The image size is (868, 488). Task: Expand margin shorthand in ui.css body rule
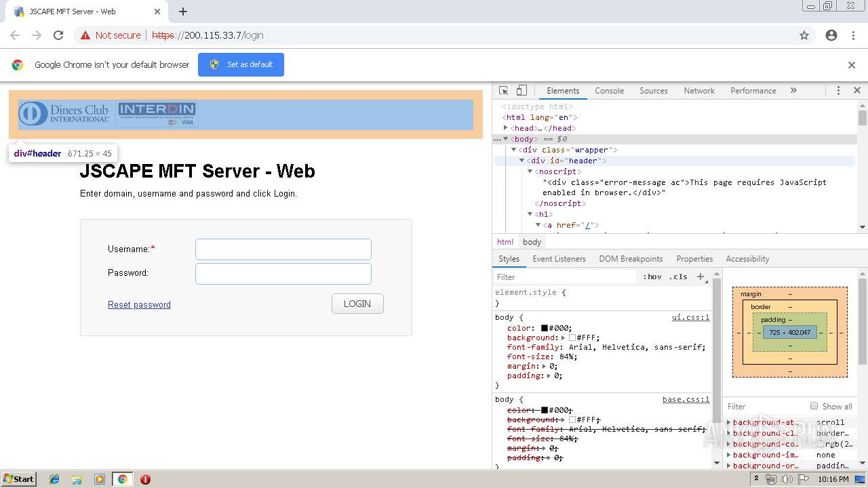point(544,366)
